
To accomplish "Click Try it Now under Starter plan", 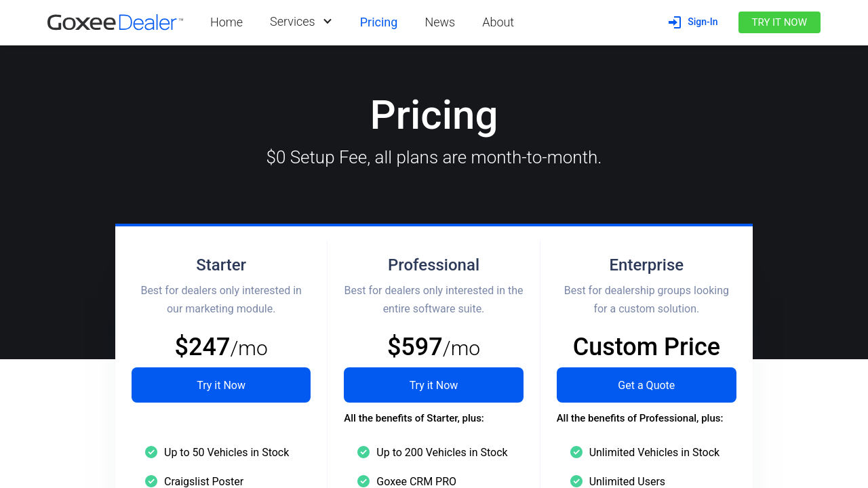I will coord(221,385).
